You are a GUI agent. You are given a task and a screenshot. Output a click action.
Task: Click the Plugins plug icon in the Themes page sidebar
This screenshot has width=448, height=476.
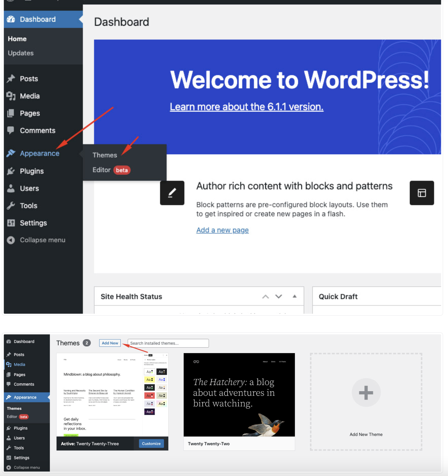pos(9,428)
